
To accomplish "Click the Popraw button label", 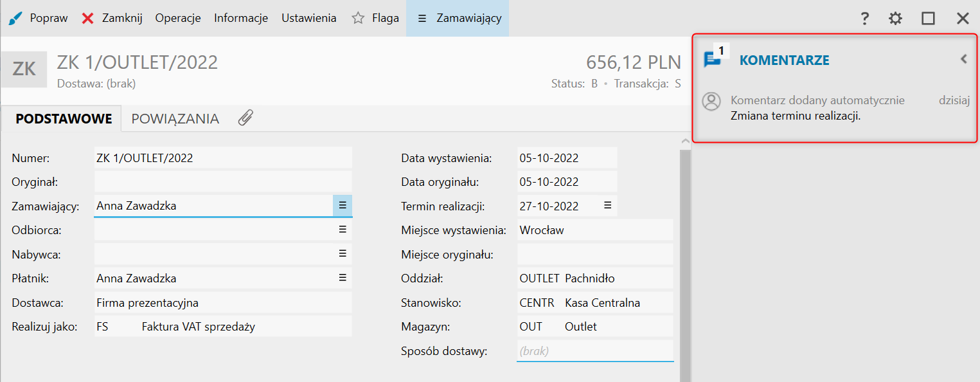I will pyautogui.click(x=49, y=18).
